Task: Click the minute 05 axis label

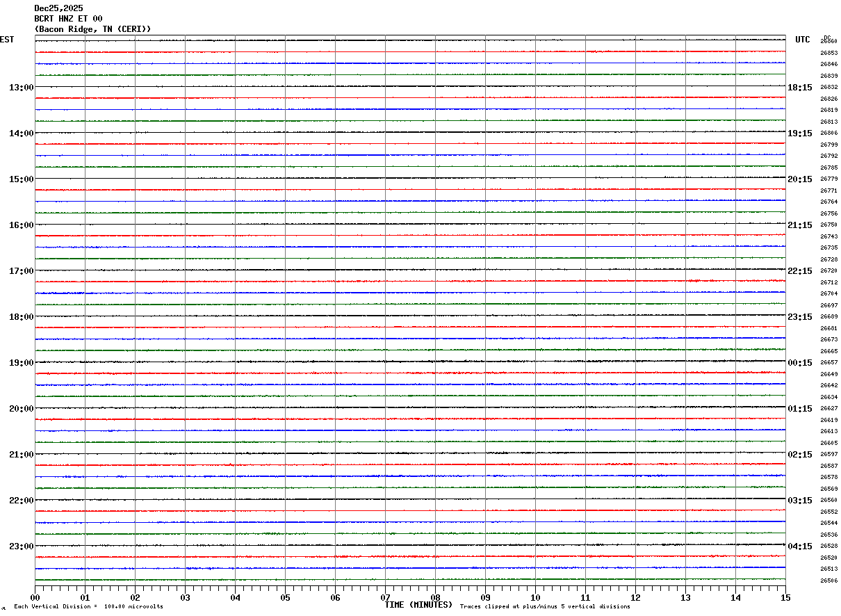Action: point(285,597)
